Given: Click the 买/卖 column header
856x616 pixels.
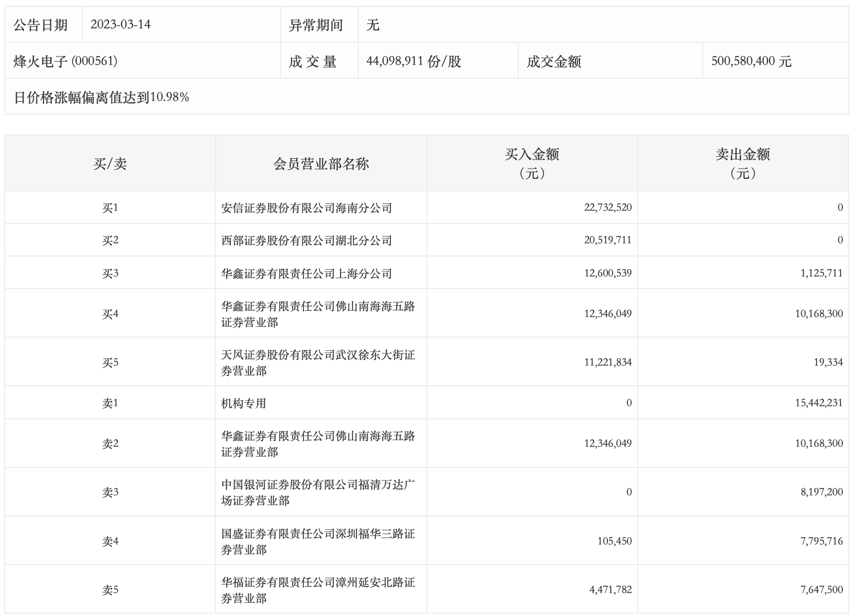Looking at the screenshot, I should pyautogui.click(x=110, y=164).
